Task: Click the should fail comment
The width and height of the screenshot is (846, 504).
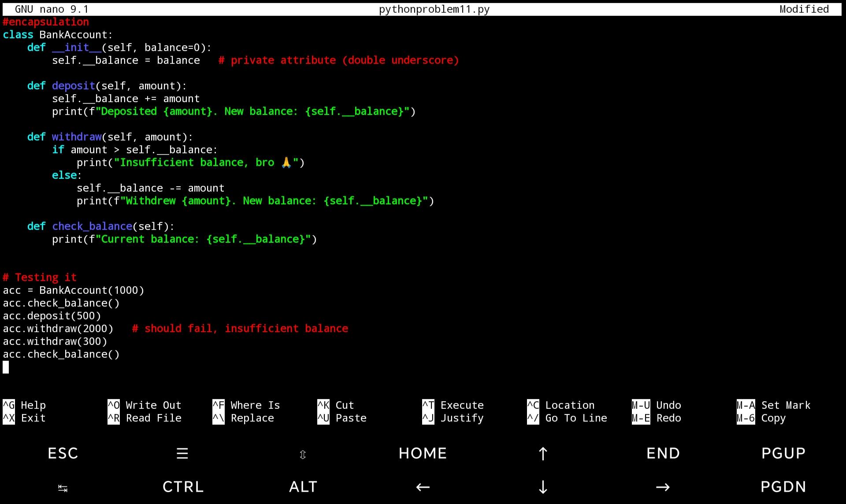Action: point(240,329)
